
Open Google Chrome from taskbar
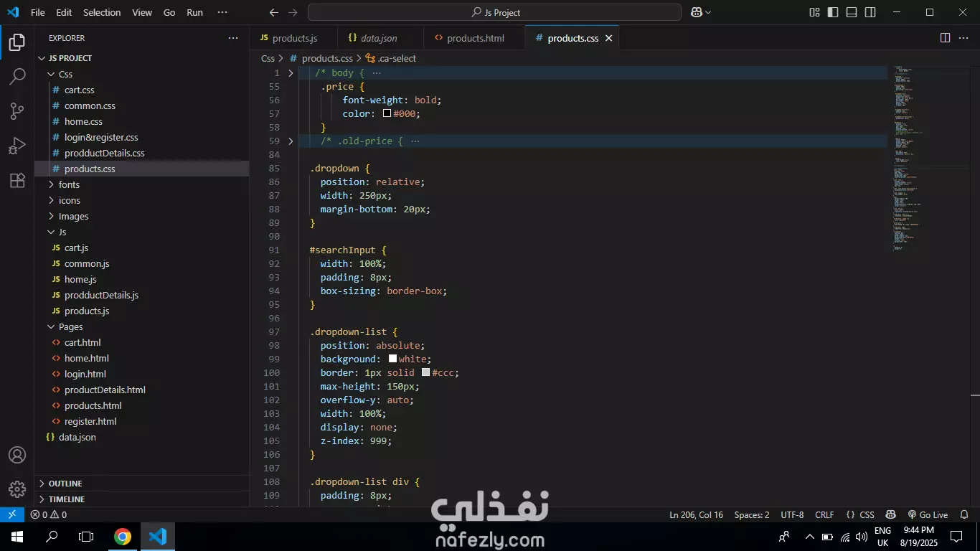pyautogui.click(x=123, y=537)
